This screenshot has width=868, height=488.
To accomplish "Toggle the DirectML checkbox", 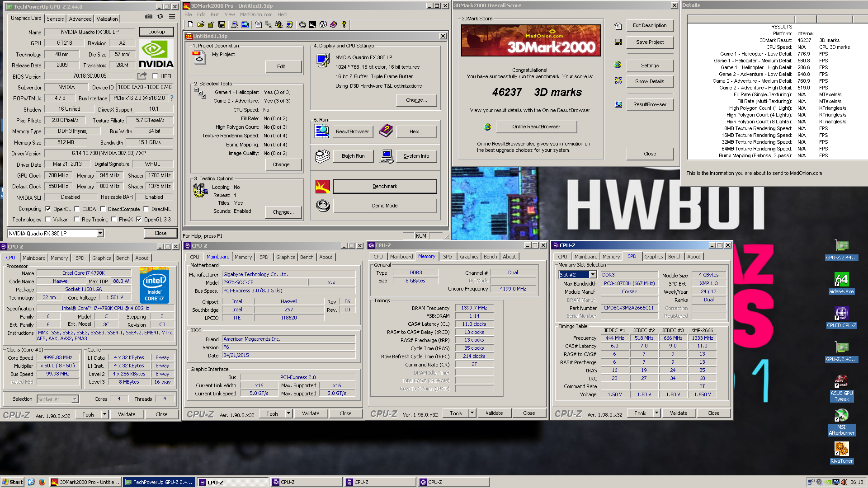I will [146, 209].
